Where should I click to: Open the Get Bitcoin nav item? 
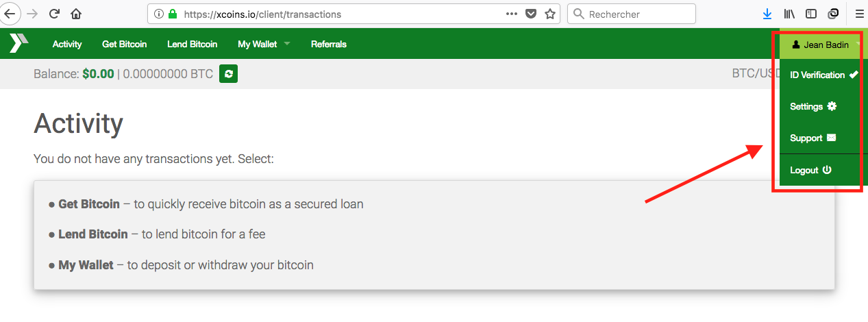pyautogui.click(x=124, y=44)
